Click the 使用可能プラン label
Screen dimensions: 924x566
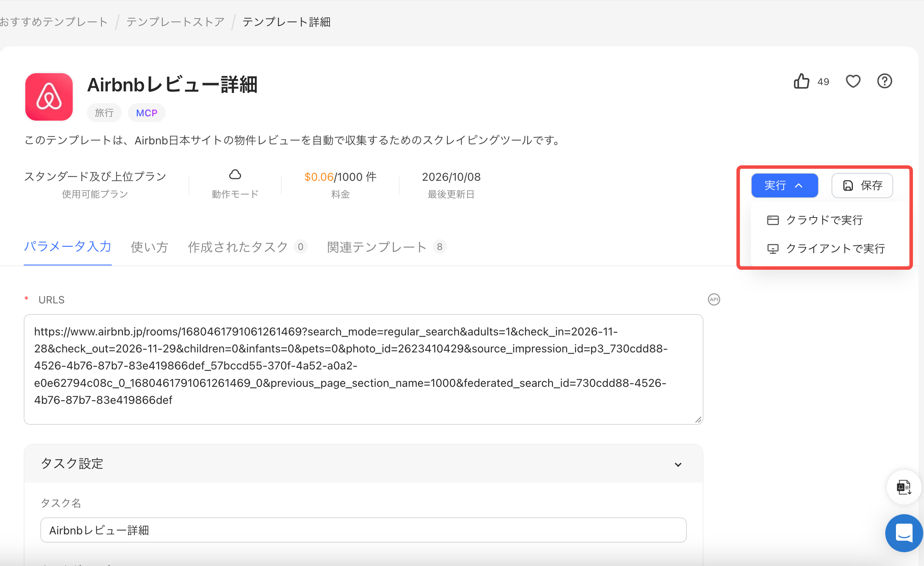coord(95,194)
